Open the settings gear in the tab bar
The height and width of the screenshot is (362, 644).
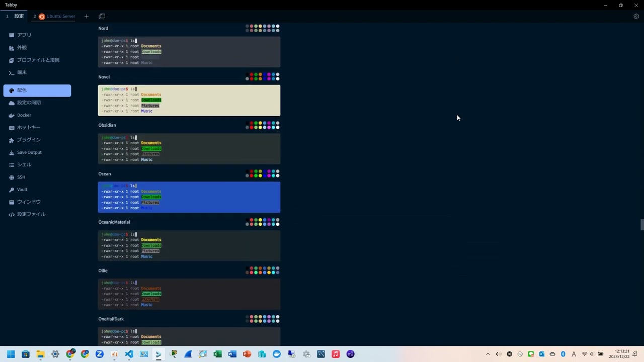(x=636, y=16)
